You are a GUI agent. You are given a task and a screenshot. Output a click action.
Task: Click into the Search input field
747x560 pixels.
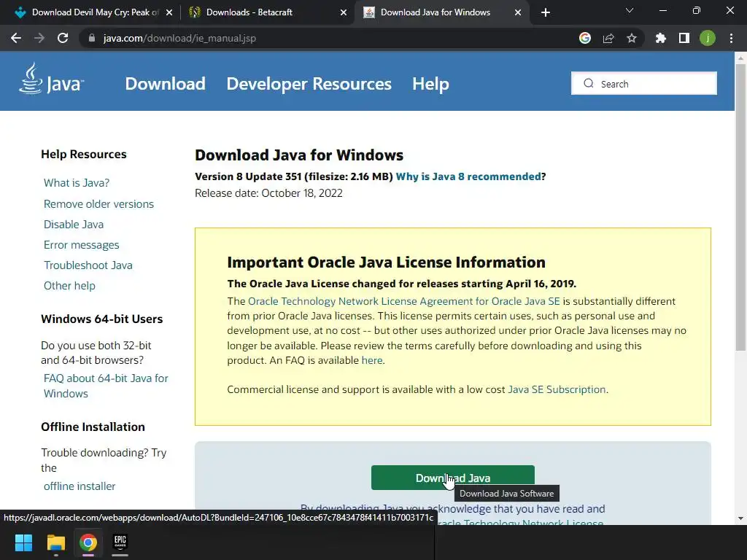point(644,83)
